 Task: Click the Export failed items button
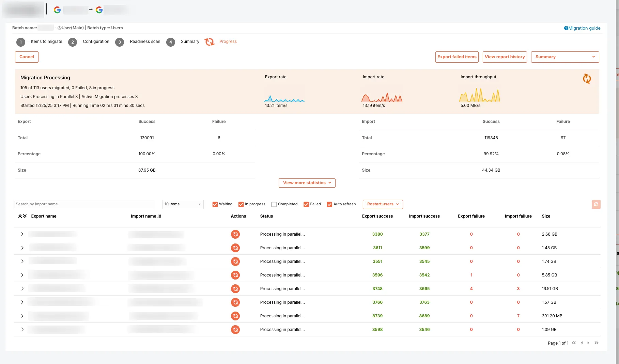tap(457, 57)
